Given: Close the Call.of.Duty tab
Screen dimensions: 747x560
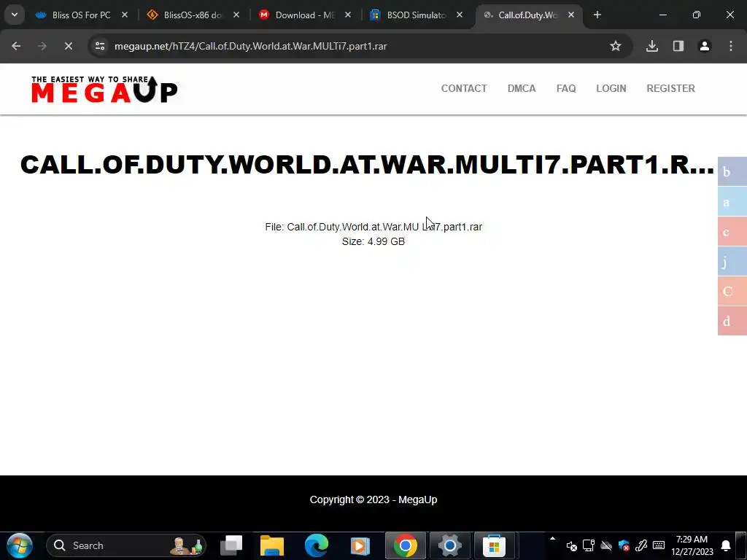Looking at the screenshot, I should click(x=570, y=15).
